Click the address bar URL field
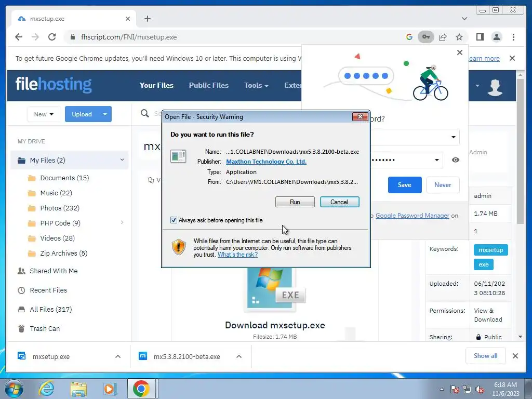The width and height of the screenshot is (532, 399). click(x=234, y=37)
